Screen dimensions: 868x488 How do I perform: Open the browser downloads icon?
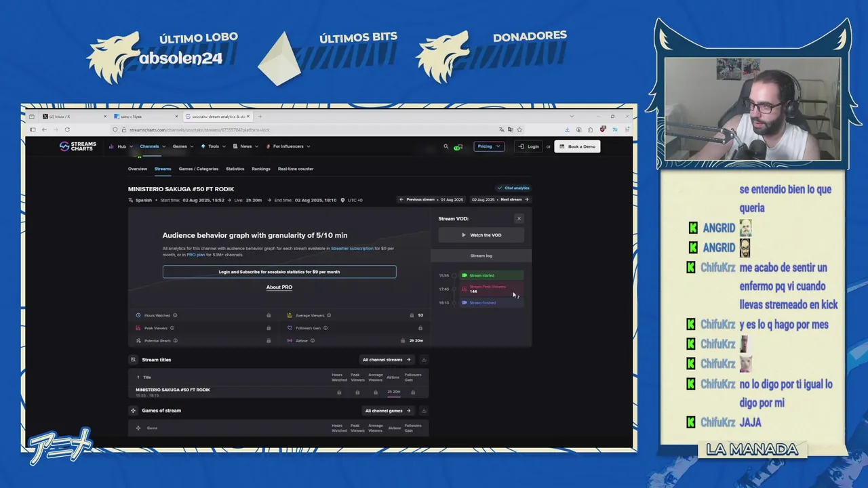[x=567, y=129]
